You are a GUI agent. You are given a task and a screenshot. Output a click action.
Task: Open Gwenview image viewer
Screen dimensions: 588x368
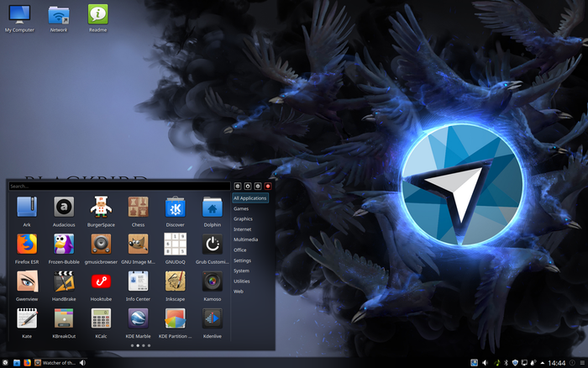click(x=27, y=286)
